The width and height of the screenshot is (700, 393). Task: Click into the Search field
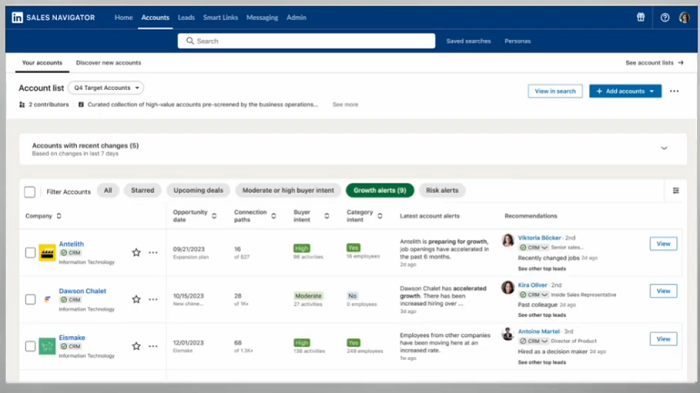pyautogui.click(x=306, y=41)
